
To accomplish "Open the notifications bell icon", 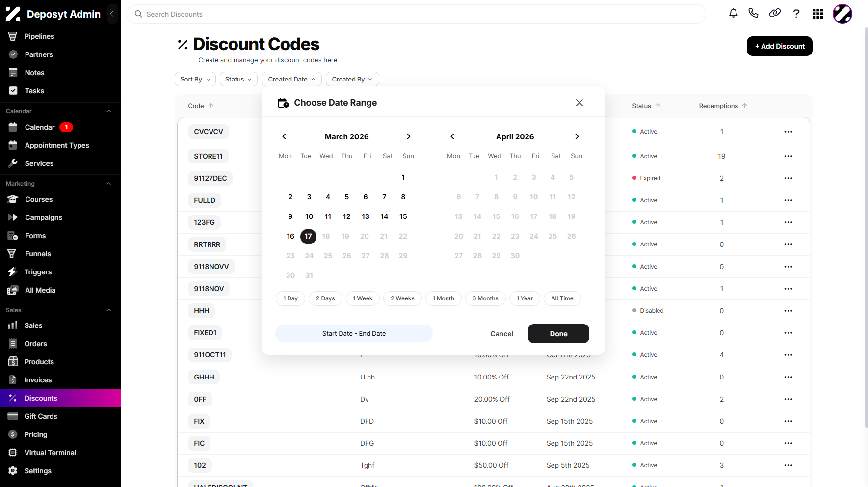I will 733,14.
